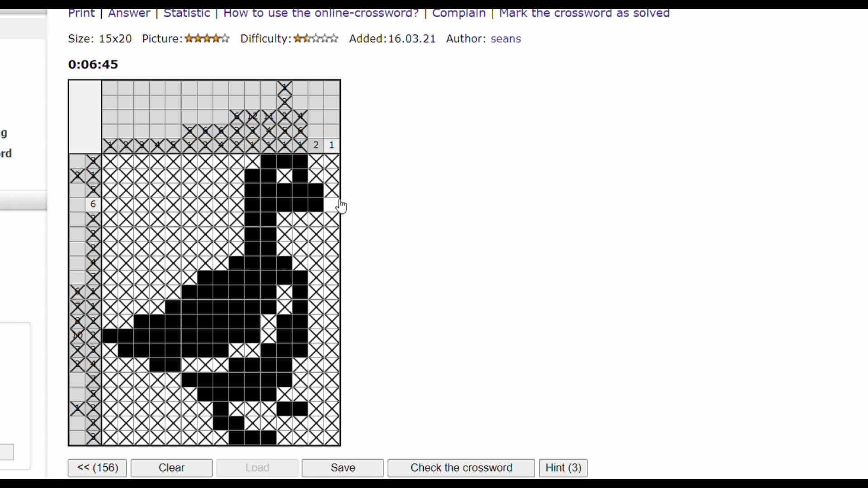Viewport: 868px width, 488px height.
Task: Cross out the last column's clue 1
Action: point(332,145)
